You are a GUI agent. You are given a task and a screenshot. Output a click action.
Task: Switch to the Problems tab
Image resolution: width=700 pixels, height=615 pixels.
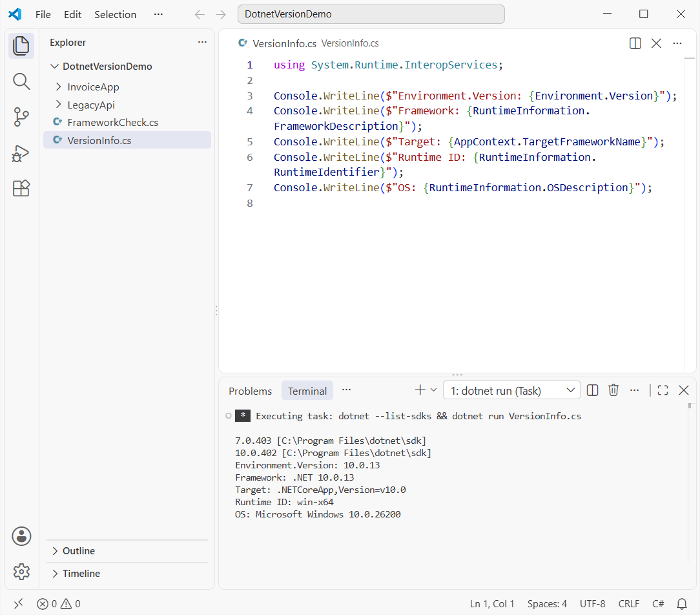250,391
